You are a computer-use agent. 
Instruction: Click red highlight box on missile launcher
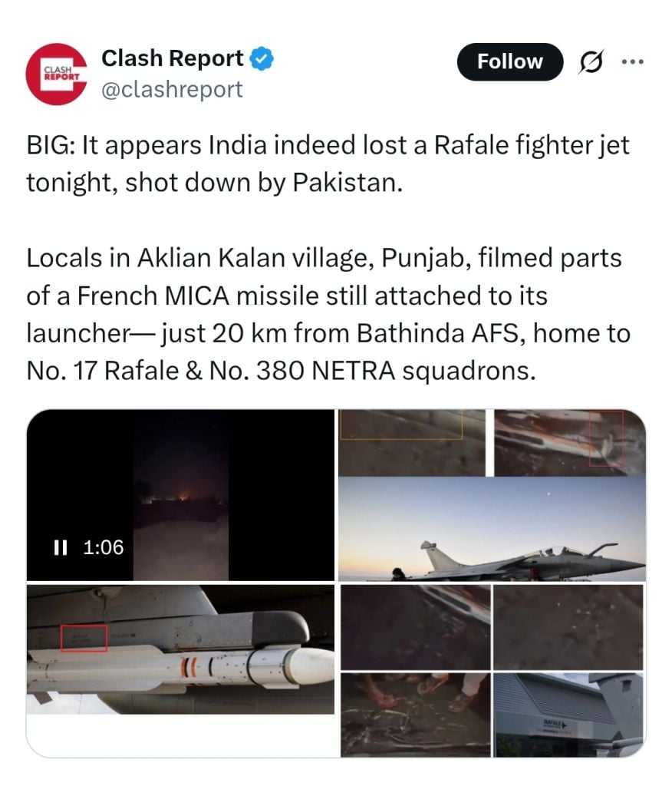pyautogui.click(x=84, y=638)
